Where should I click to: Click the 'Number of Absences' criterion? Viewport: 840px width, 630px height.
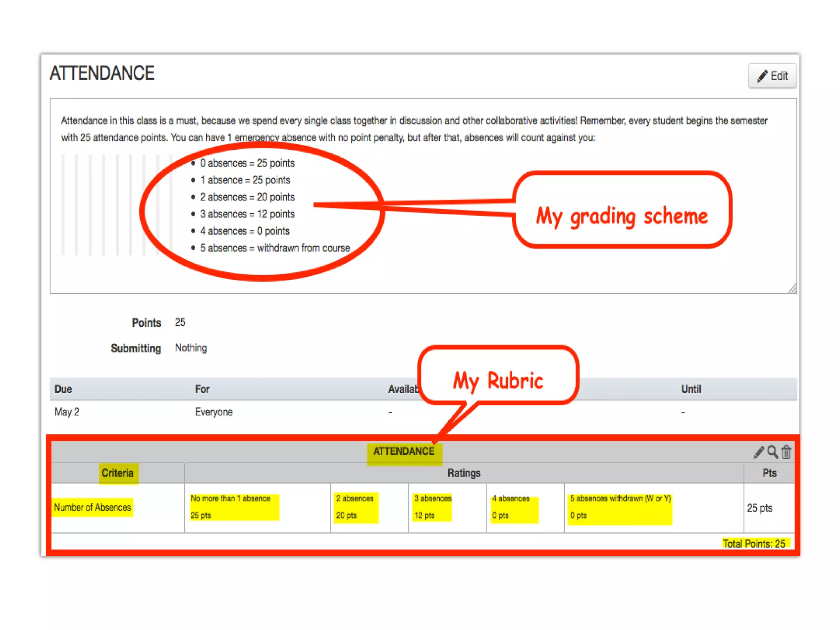tap(93, 507)
